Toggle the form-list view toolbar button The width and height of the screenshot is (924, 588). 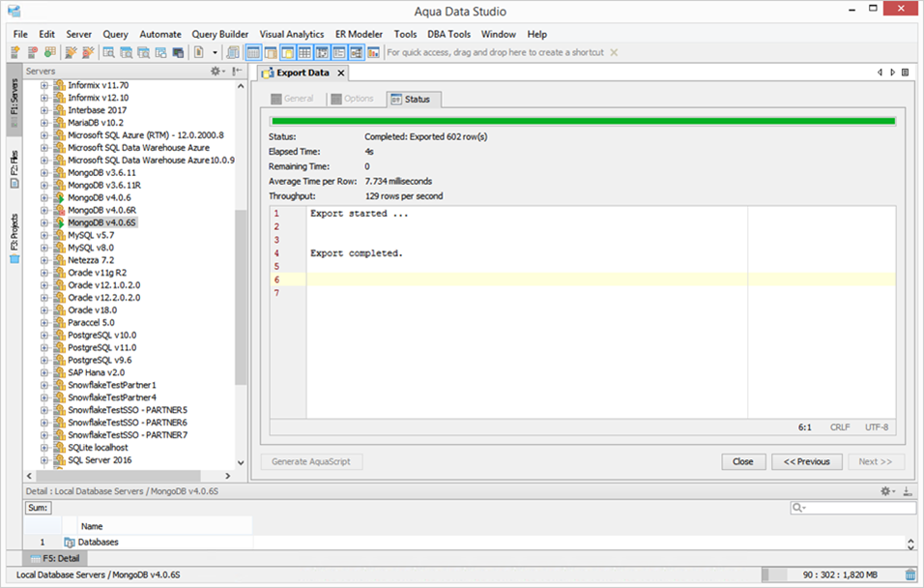pos(339,52)
